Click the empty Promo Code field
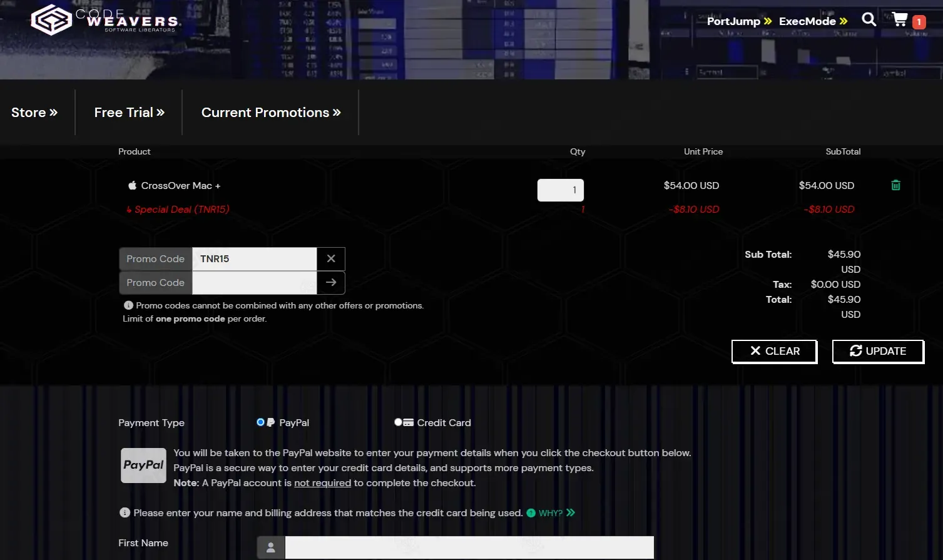 pos(254,282)
